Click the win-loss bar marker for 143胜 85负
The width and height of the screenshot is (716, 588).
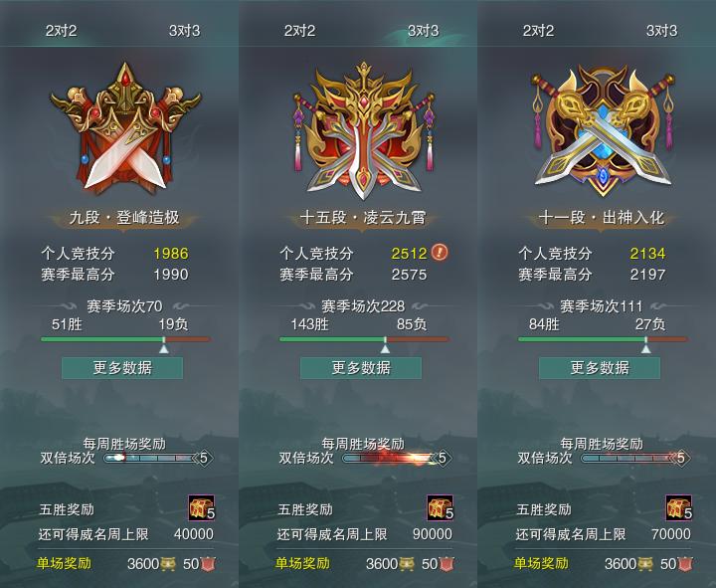coord(386,345)
